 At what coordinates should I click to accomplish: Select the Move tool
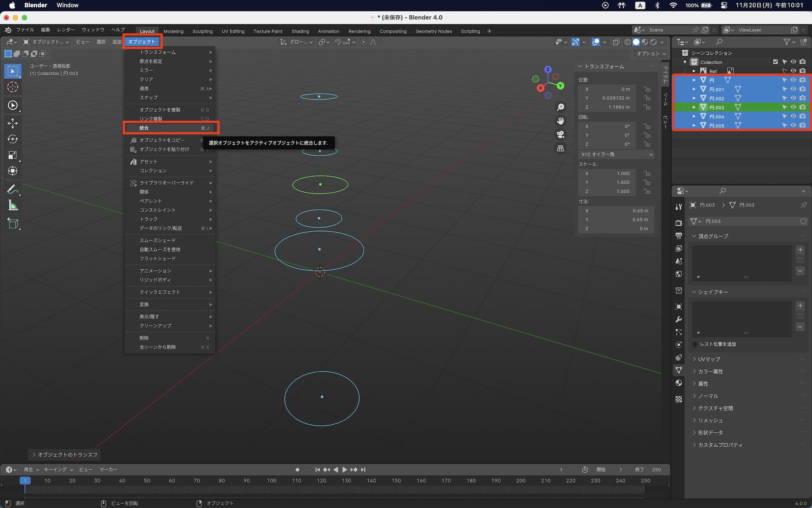pos(13,123)
